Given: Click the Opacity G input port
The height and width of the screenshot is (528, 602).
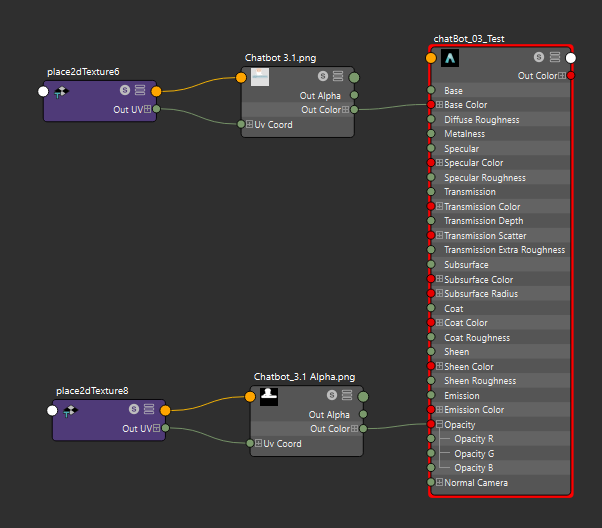Looking at the screenshot, I should 431,453.
